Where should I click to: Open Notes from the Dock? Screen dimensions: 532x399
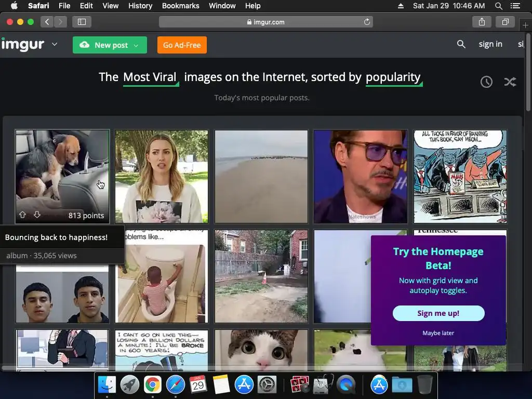click(x=221, y=385)
